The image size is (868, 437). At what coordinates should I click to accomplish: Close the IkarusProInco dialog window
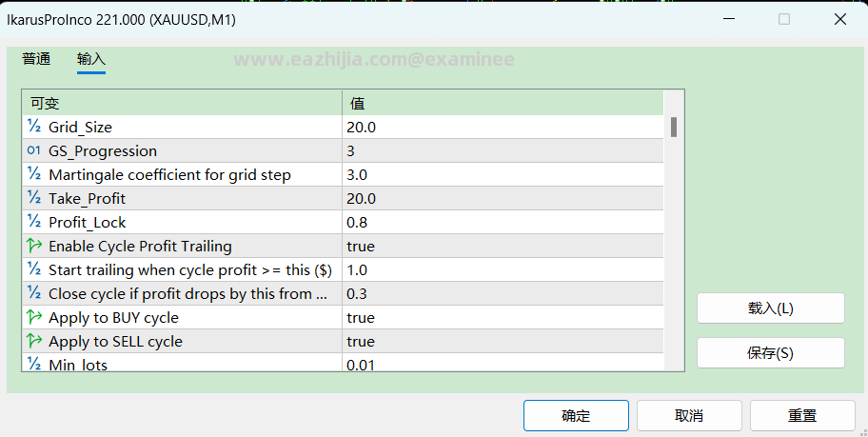pos(839,19)
